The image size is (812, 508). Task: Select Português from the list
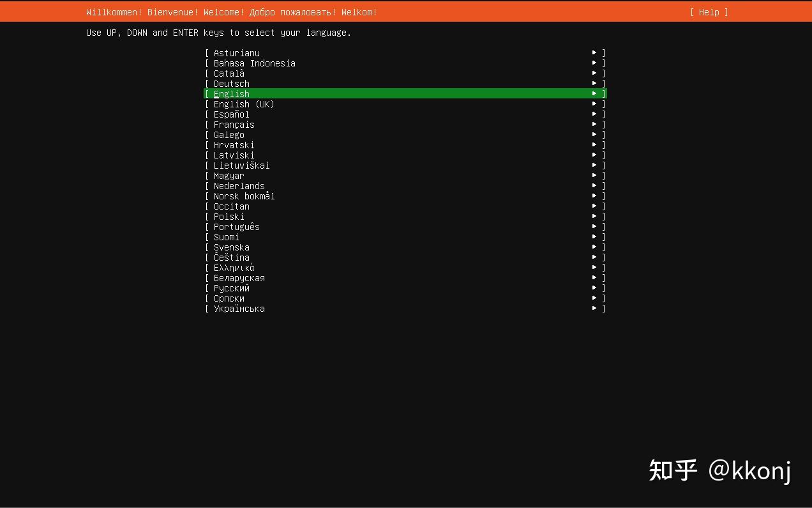tap(236, 226)
